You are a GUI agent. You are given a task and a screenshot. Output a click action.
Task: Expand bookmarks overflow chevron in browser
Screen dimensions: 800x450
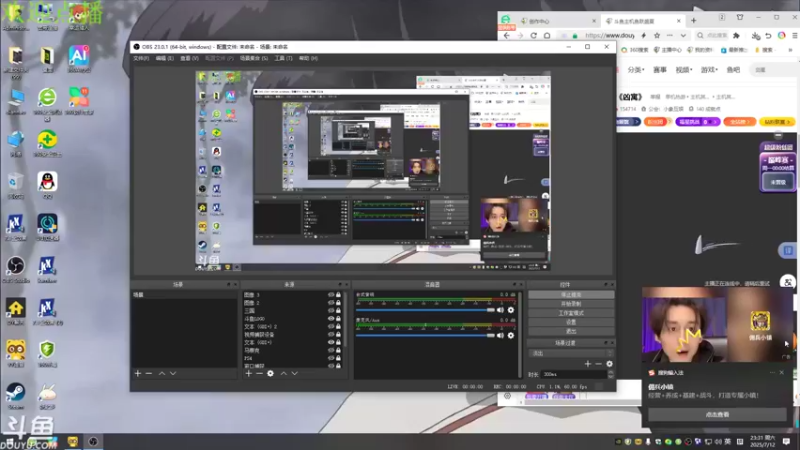click(x=790, y=50)
